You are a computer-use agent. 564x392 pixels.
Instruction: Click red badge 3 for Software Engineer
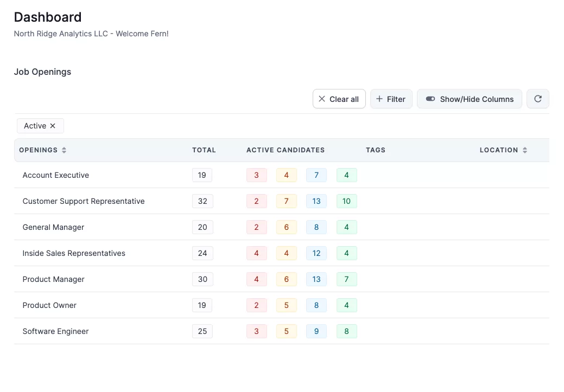[256, 331]
